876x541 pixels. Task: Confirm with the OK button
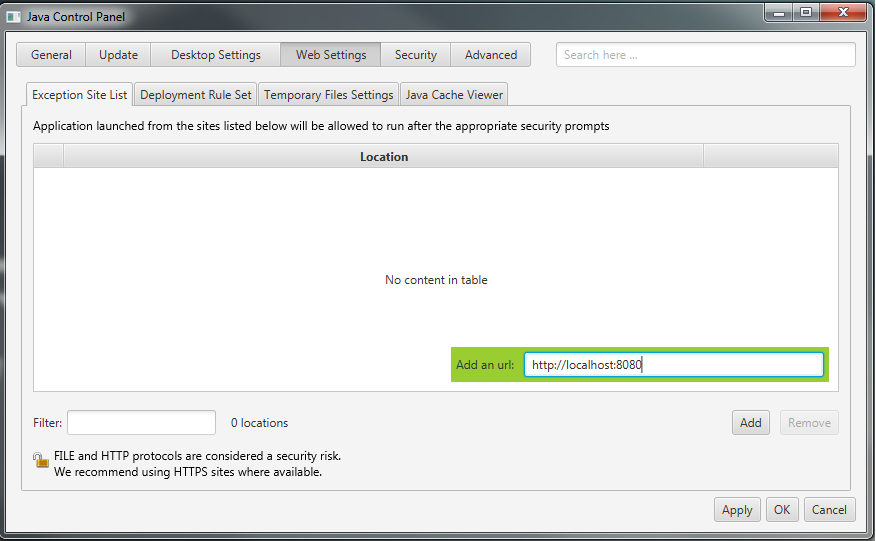click(x=781, y=510)
